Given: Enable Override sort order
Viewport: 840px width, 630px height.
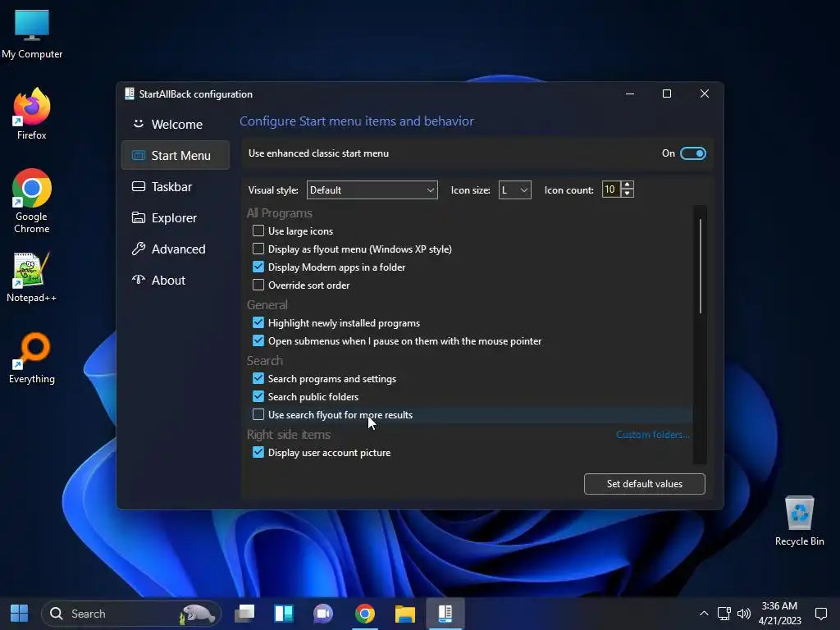Looking at the screenshot, I should pyautogui.click(x=258, y=285).
